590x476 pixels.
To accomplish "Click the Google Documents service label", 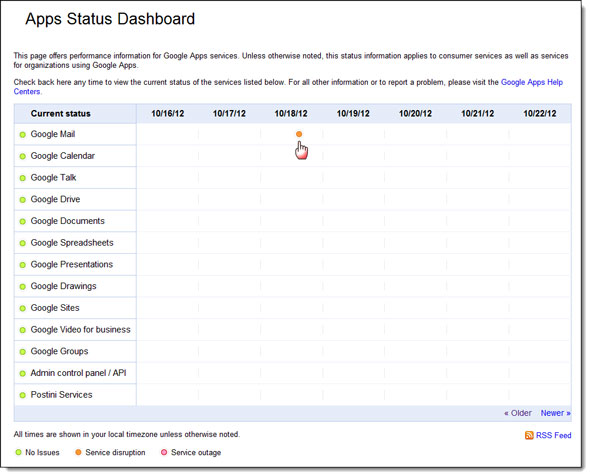I will coord(67,221).
